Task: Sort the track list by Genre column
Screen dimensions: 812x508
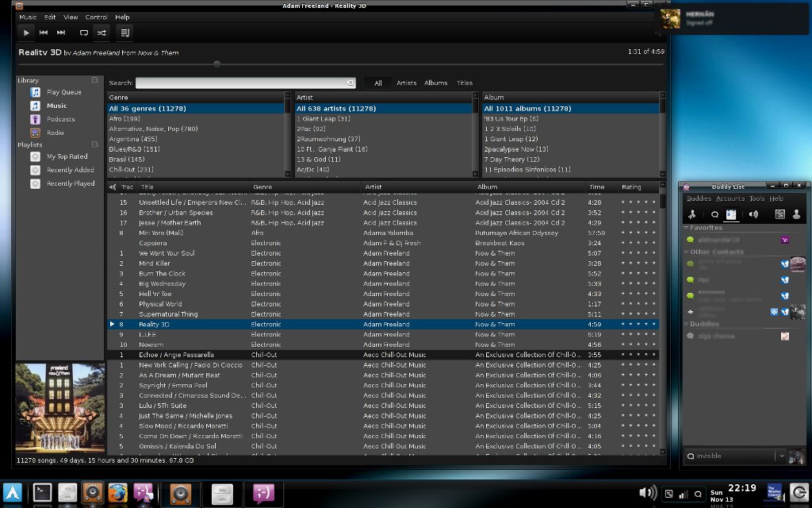Action: (305, 187)
